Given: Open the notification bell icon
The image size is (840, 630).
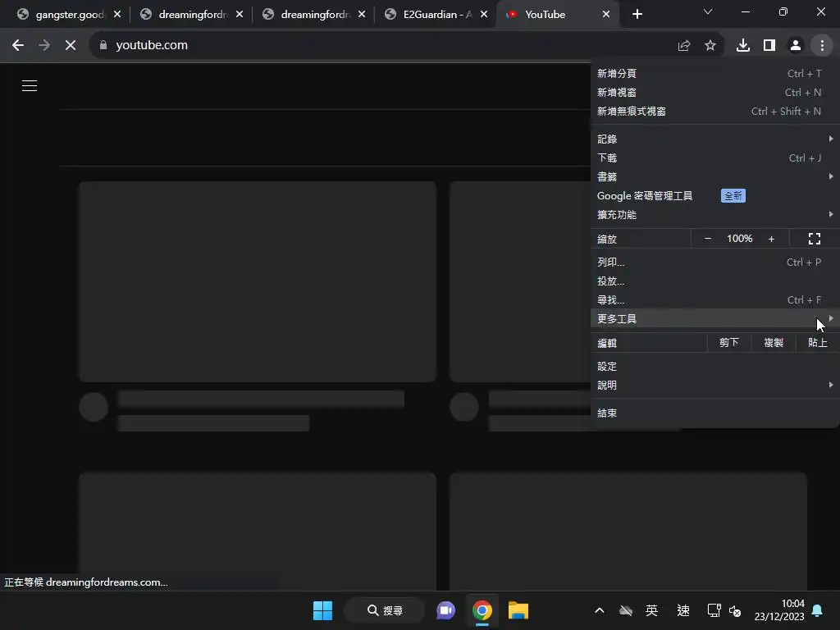Looking at the screenshot, I should click(x=818, y=610).
